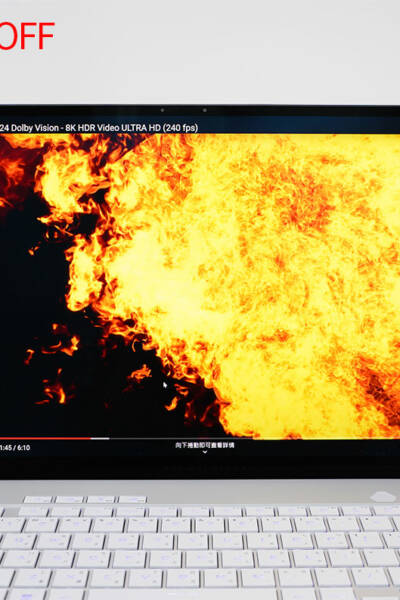The width and height of the screenshot is (400, 600).
Task: Jump to the light gray buffered segment
Action: (x=100, y=439)
